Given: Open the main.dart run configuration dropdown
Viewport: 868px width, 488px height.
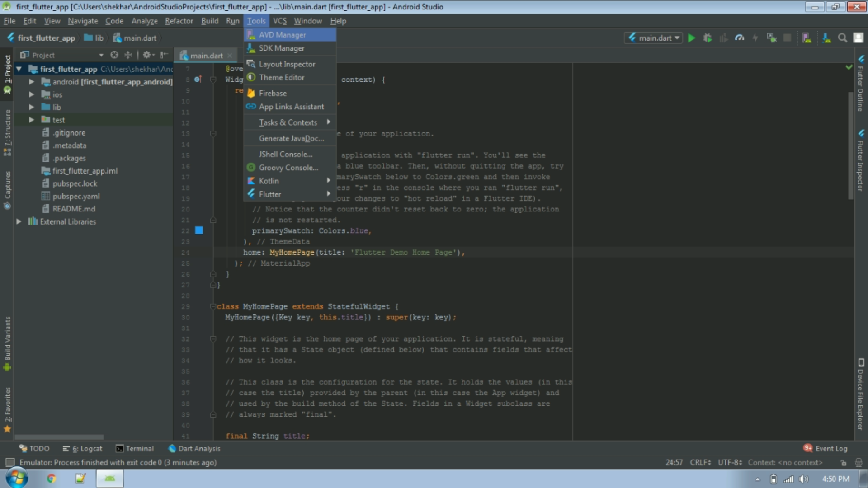Looking at the screenshot, I should [x=654, y=38].
